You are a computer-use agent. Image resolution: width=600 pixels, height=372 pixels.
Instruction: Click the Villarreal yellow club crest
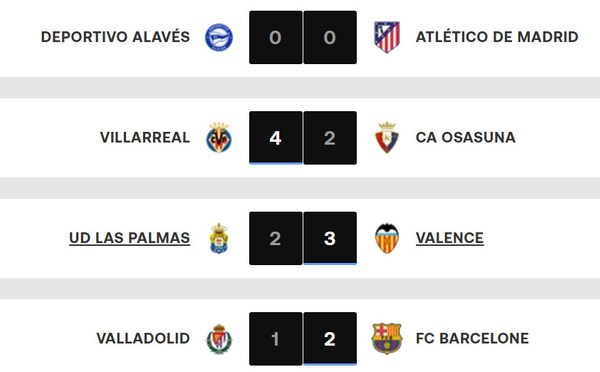coord(218,138)
